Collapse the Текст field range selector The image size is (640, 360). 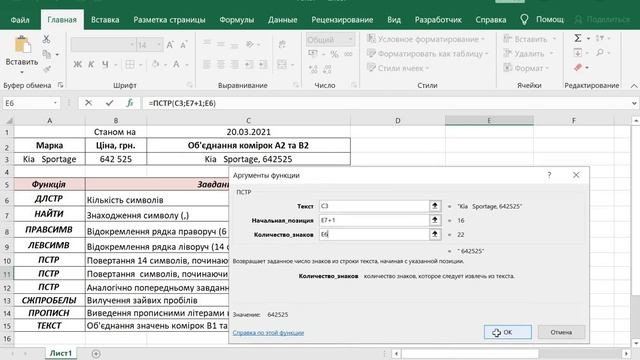point(435,206)
